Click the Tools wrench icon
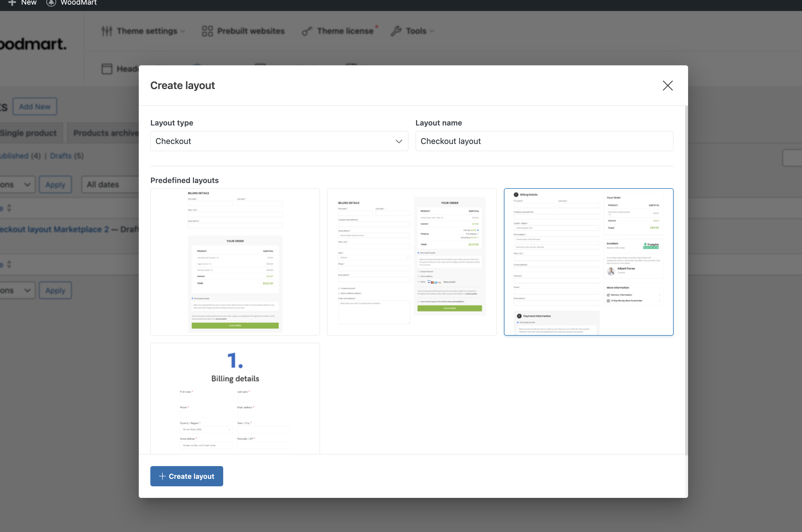 point(396,31)
